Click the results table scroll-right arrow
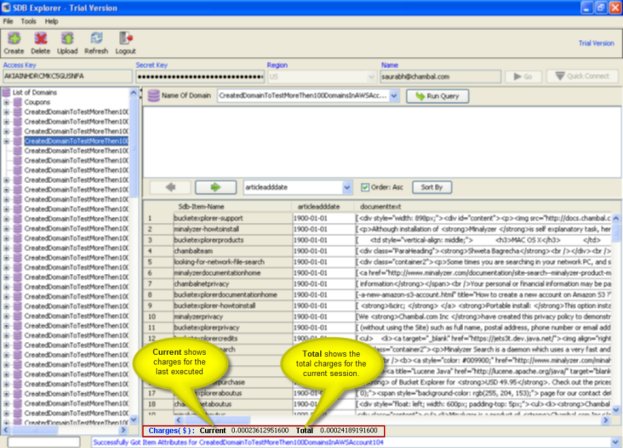The height and width of the screenshot is (448, 623). point(606,420)
